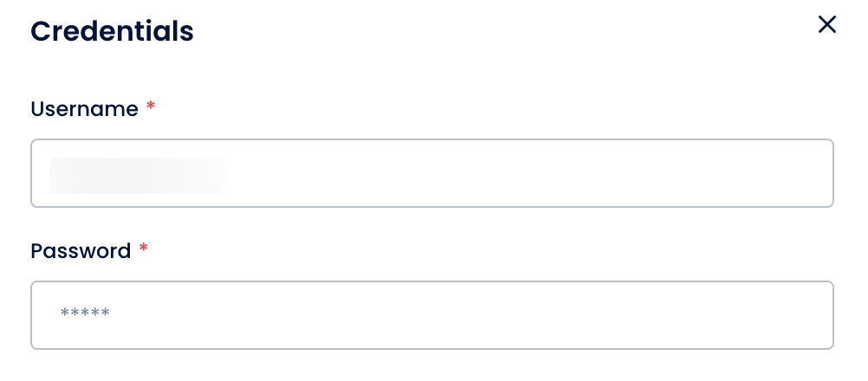Image resolution: width=868 pixels, height=381 pixels.
Task: Click the redacted username text
Action: click(137, 174)
